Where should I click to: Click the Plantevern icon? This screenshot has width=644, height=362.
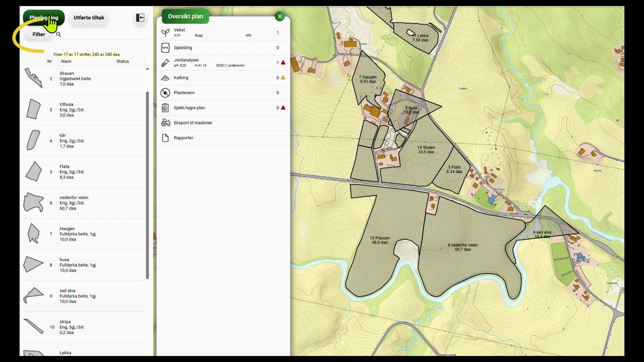pyautogui.click(x=165, y=93)
